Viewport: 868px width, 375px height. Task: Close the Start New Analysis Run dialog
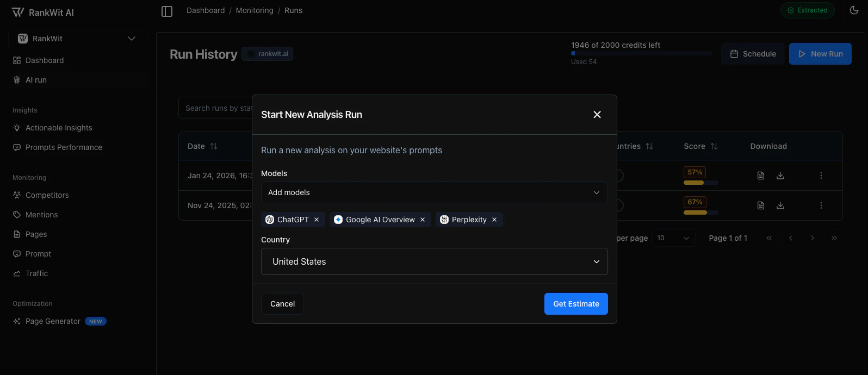(597, 115)
